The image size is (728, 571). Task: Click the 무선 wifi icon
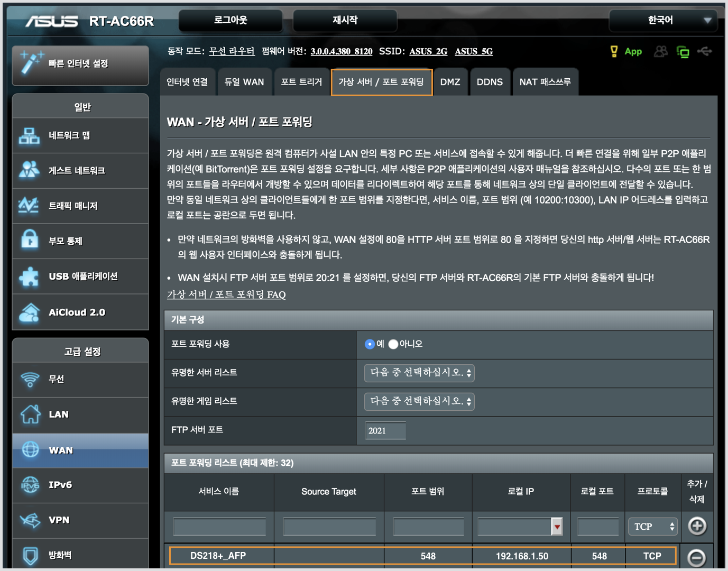30,379
